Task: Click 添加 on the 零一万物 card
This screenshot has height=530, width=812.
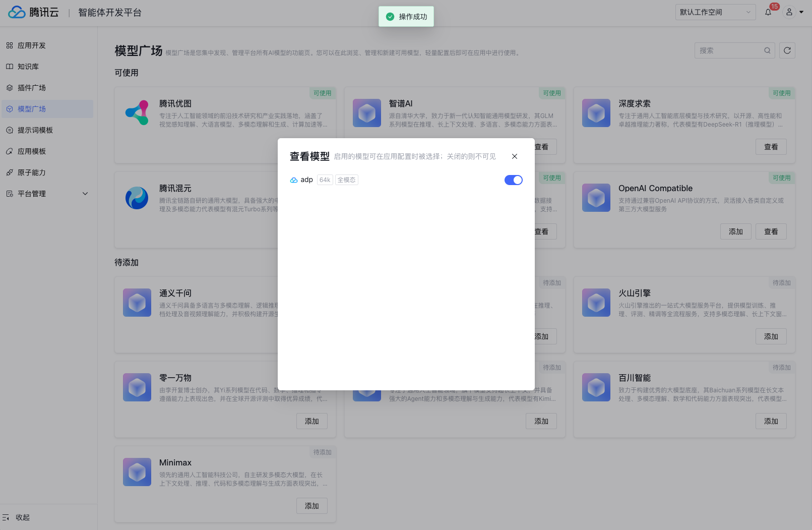Action: (x=312, y=421)
